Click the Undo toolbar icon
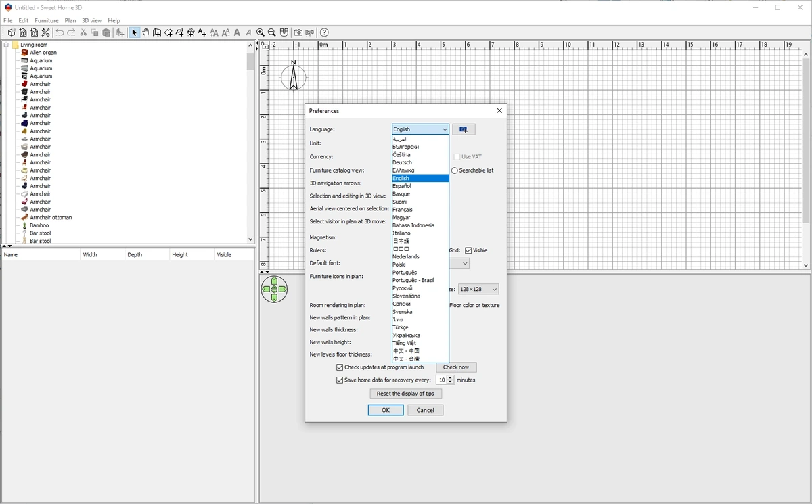The width and height of the screenshot is (812, 504). point(60,32)
